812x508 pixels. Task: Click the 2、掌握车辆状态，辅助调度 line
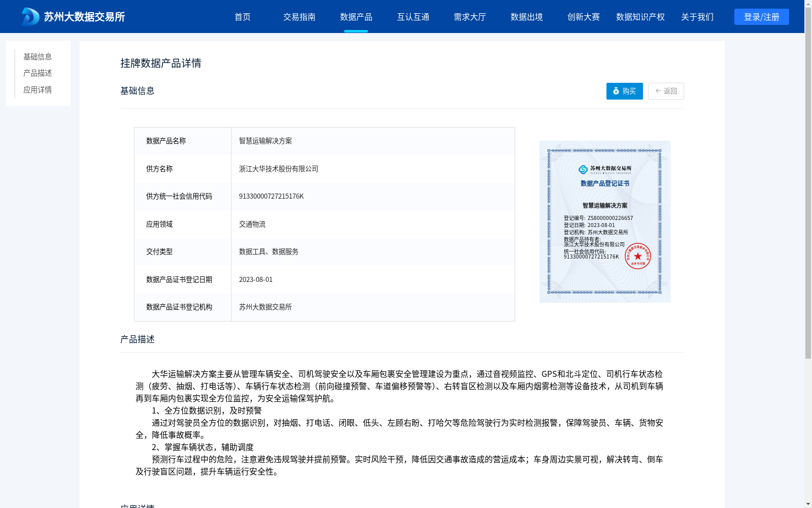pos(202,447)
